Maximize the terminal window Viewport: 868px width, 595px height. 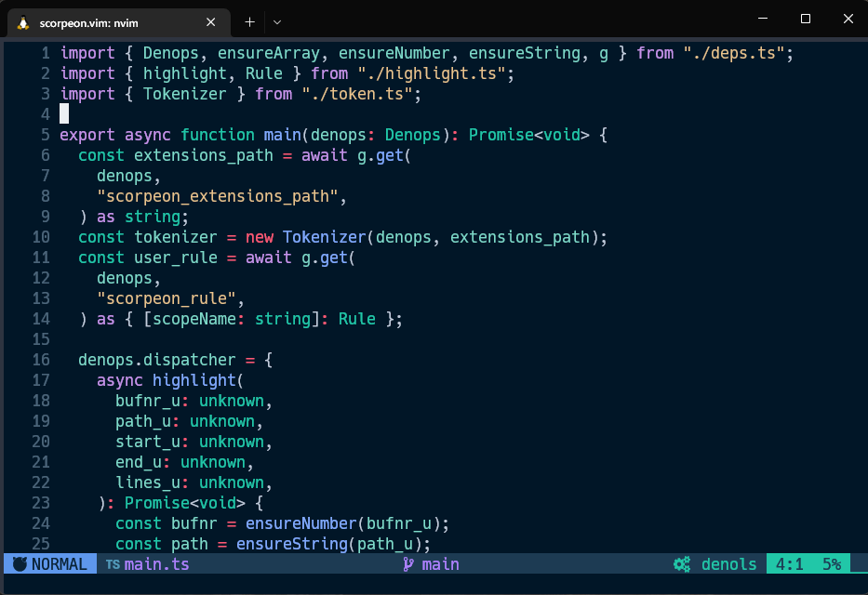(x=806, y=19)
